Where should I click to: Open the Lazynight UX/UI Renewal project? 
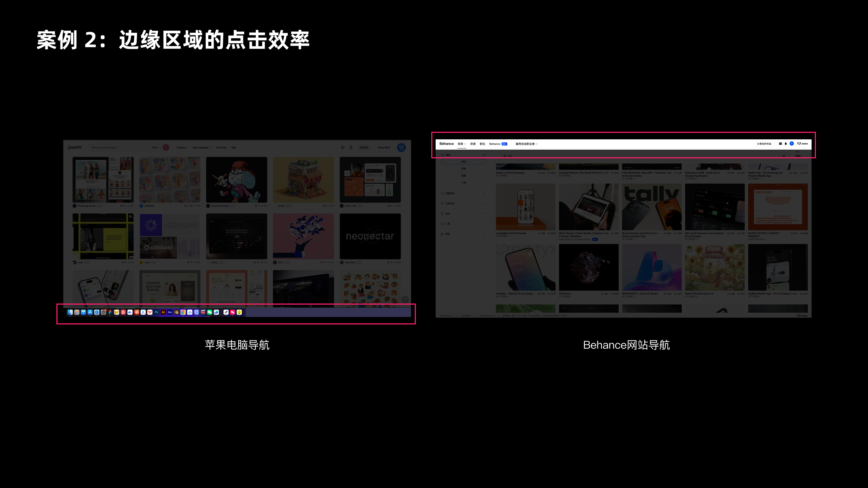tap(526, 207)
